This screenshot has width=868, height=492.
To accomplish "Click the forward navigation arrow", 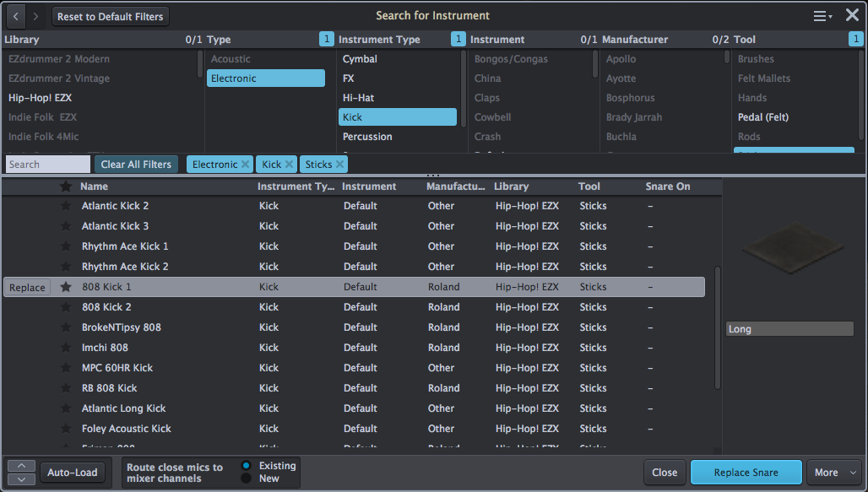I will click(x=35, y=15).
